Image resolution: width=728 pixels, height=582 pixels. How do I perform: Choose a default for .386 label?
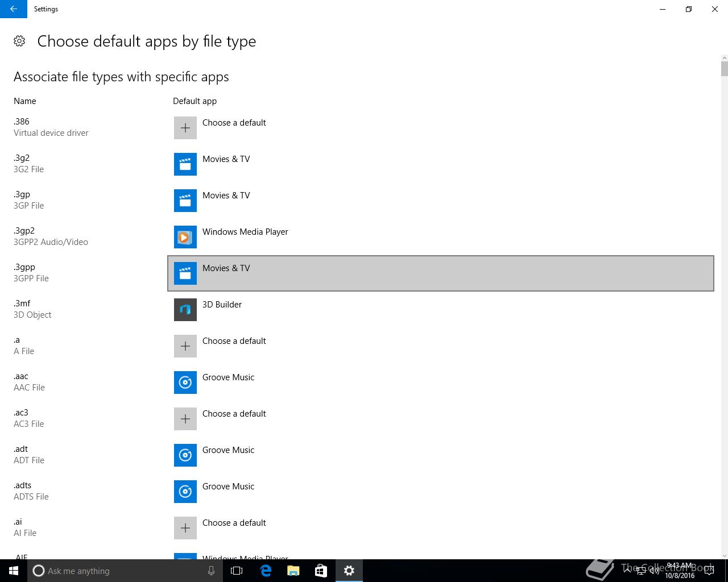point(234,123)
